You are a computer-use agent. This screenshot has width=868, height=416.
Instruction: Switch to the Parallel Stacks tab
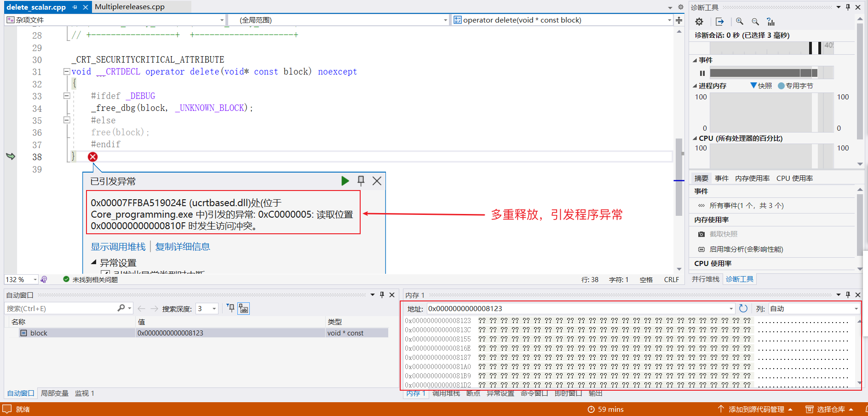(x=705, y=279)
